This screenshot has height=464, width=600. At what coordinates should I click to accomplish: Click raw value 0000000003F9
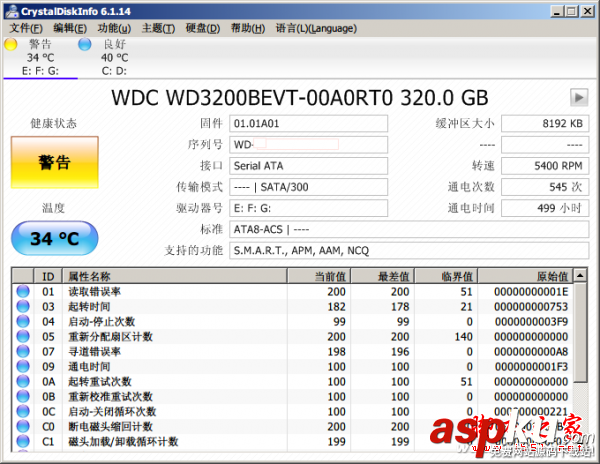(531, 322)
